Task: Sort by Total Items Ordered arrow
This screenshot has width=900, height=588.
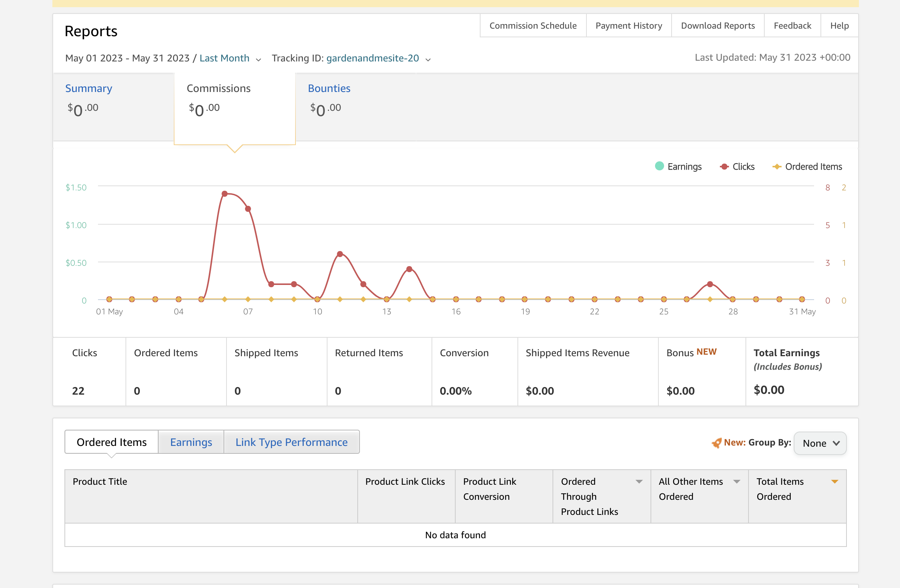Action: pos(834,481)
